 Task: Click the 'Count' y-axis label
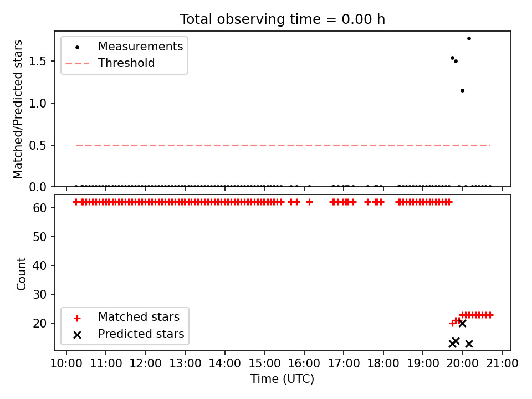point(21,274)
